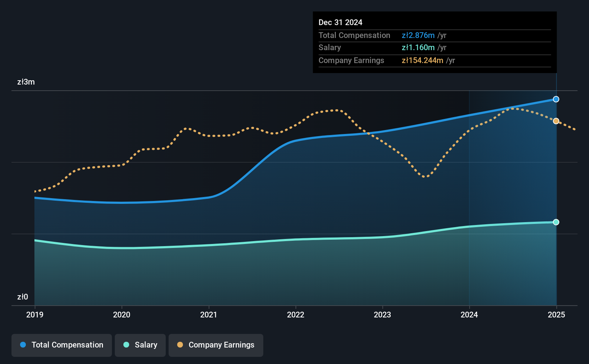Click the 2021 x-axis label

[x=208, y=315]
